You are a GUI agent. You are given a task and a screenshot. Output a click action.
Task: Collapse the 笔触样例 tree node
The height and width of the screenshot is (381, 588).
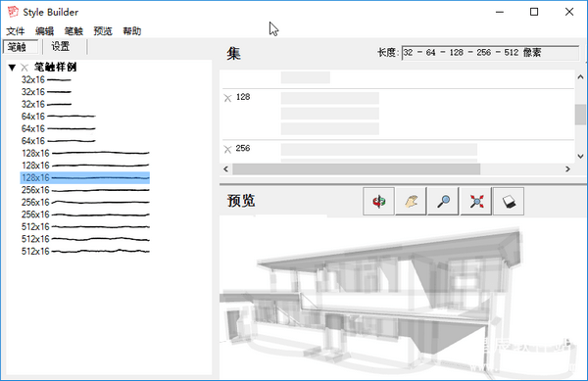click(x=12, y=68)
